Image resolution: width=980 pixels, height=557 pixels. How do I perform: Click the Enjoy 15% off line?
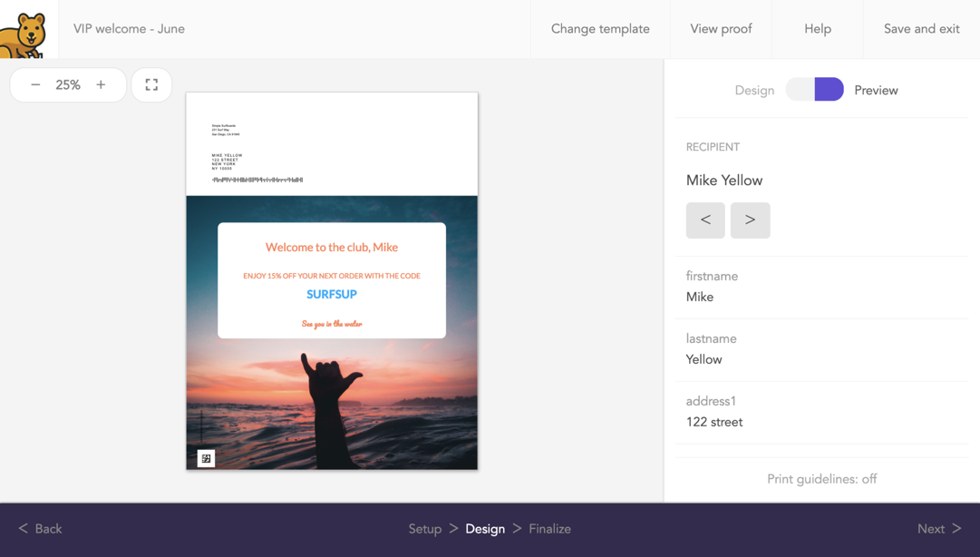332,276
